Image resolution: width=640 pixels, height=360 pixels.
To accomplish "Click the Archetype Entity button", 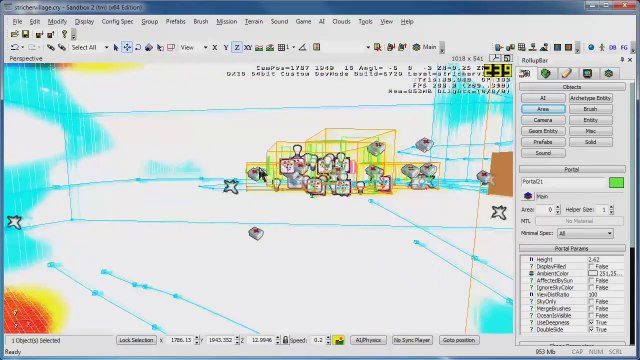I will [x=591, y=98].
